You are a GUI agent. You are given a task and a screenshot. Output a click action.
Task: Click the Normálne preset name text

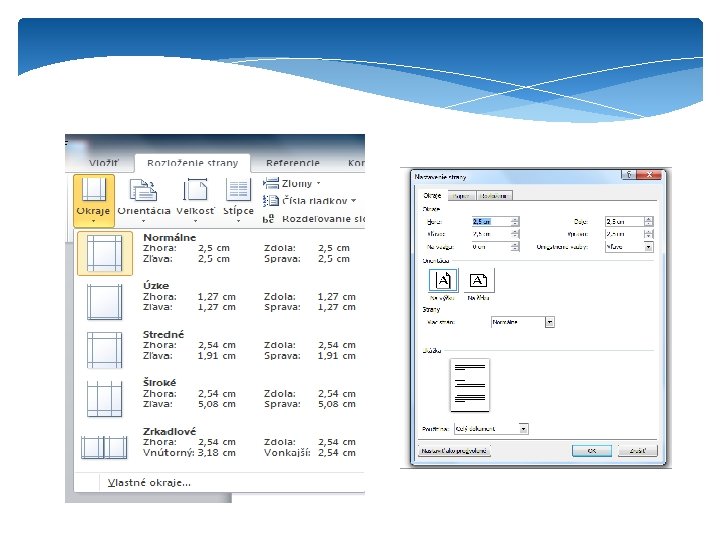tap(169, 237)
